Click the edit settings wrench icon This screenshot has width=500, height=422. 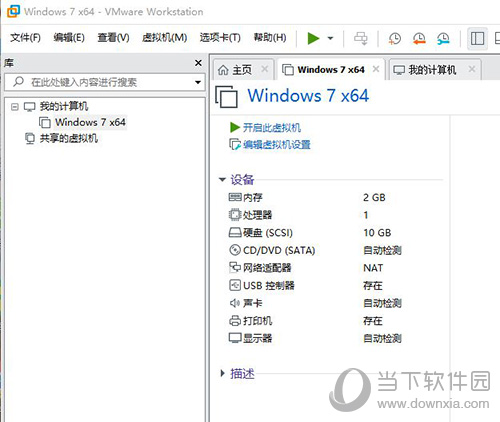235,145
